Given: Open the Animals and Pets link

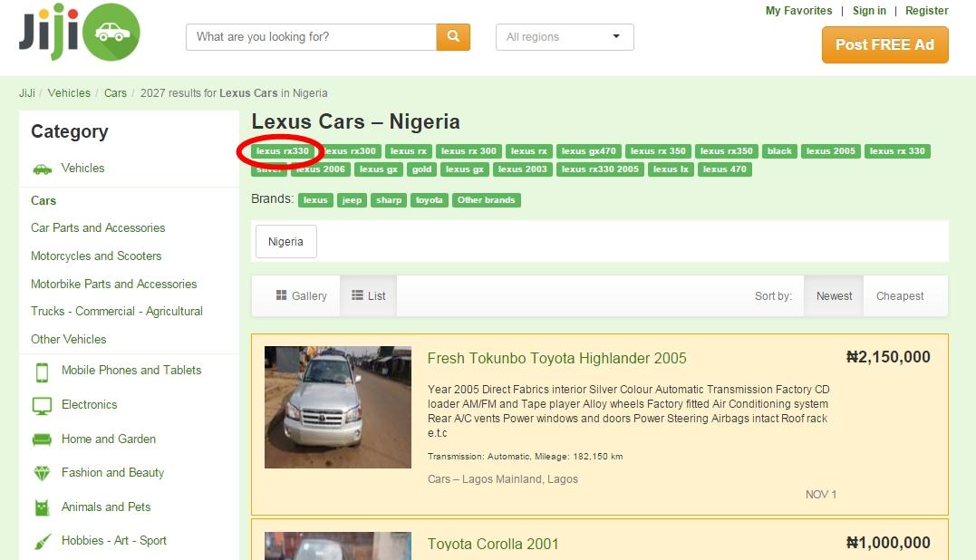Looking at the screenshot, I should pos(106,507).
